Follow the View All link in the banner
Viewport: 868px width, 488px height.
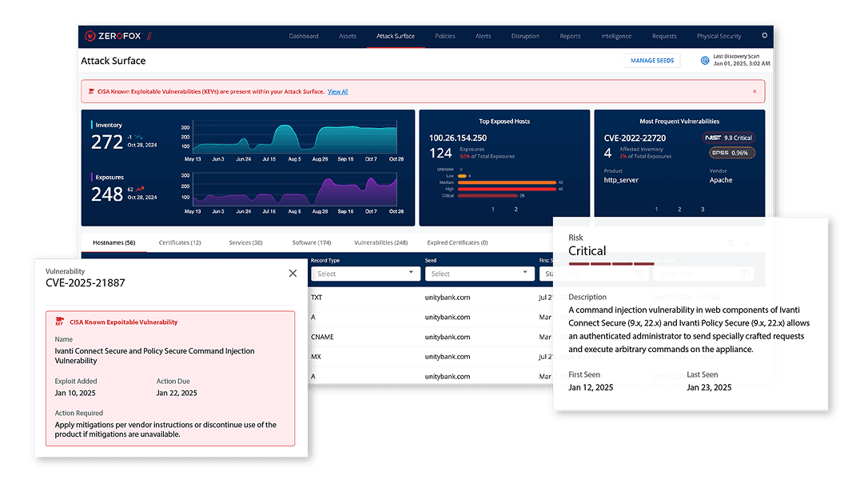(337, 92)
